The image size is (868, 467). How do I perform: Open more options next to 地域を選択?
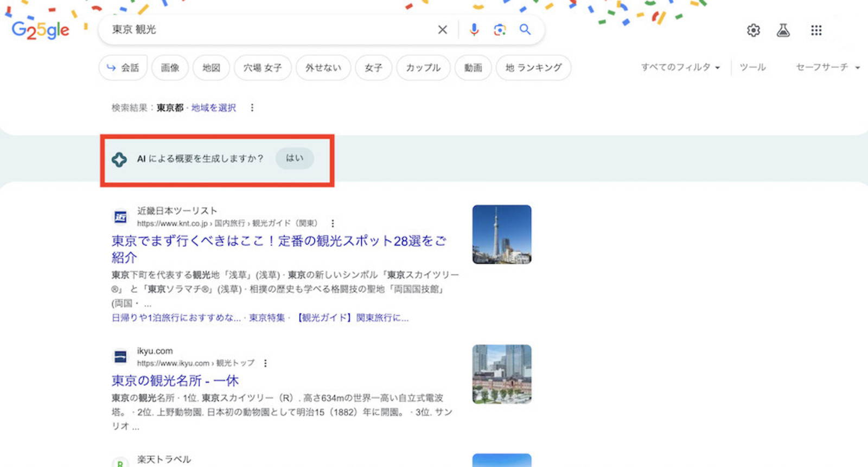[x=252, y=107]
